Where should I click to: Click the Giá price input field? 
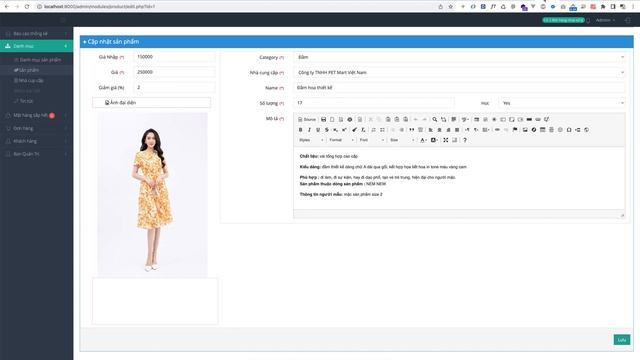click(x=174, y=72)
